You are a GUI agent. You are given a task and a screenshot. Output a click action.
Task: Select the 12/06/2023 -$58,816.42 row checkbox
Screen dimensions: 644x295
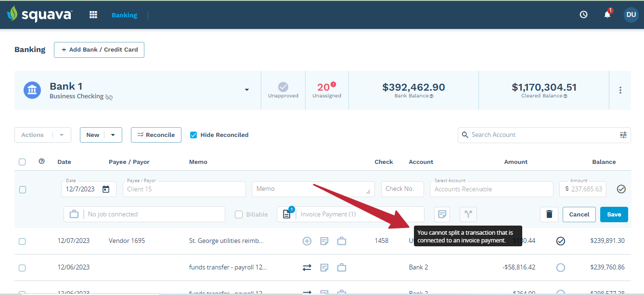coord(22,268)
